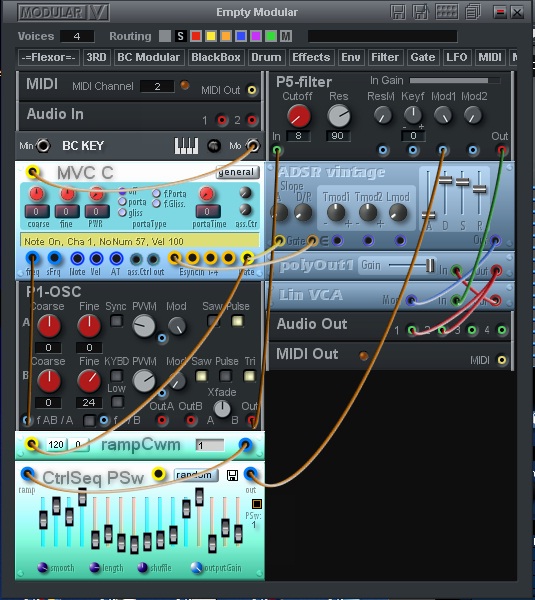Click the MIn jack on BC KEY
The width and height of the screenshot is (535, 600).
pyautogui.click(x=43, y=145)
